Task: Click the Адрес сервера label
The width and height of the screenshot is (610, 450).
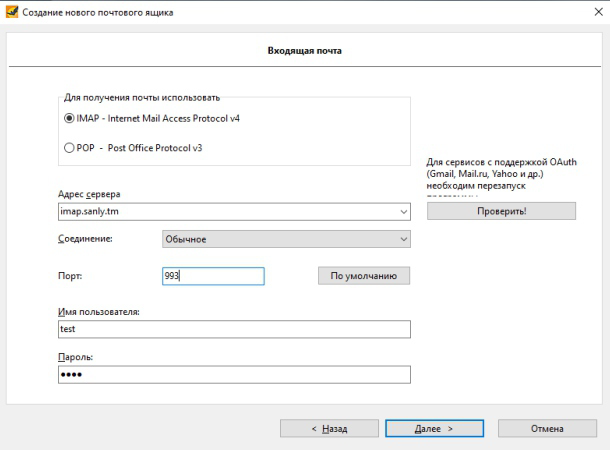Action: (89, 194)
